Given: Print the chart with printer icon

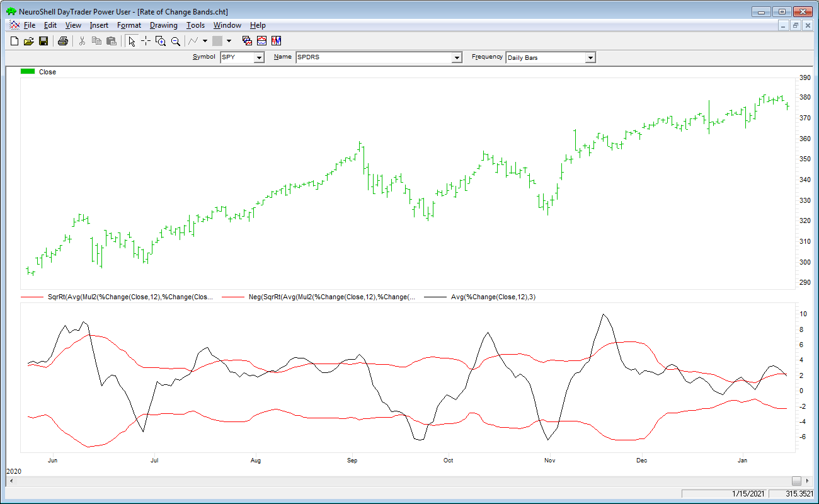Looking at the screenshot, I should [62, 41].
